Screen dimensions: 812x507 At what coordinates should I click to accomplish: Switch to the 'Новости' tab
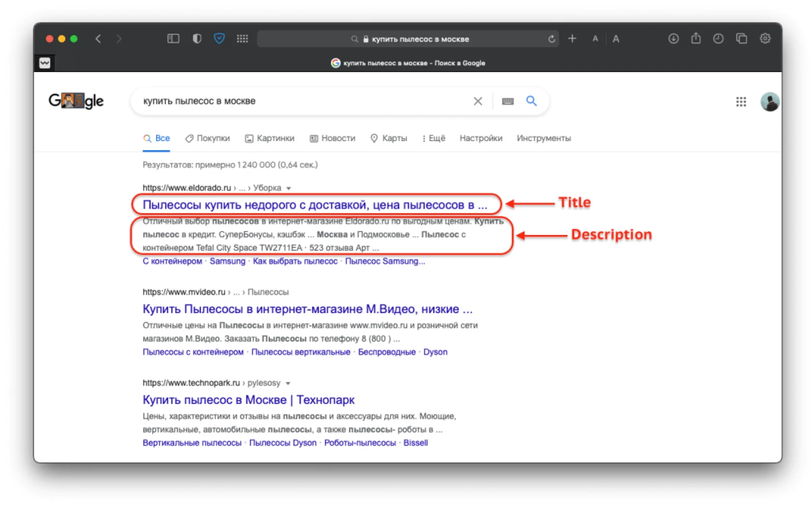pyautogui.click(x=333, y=138)
